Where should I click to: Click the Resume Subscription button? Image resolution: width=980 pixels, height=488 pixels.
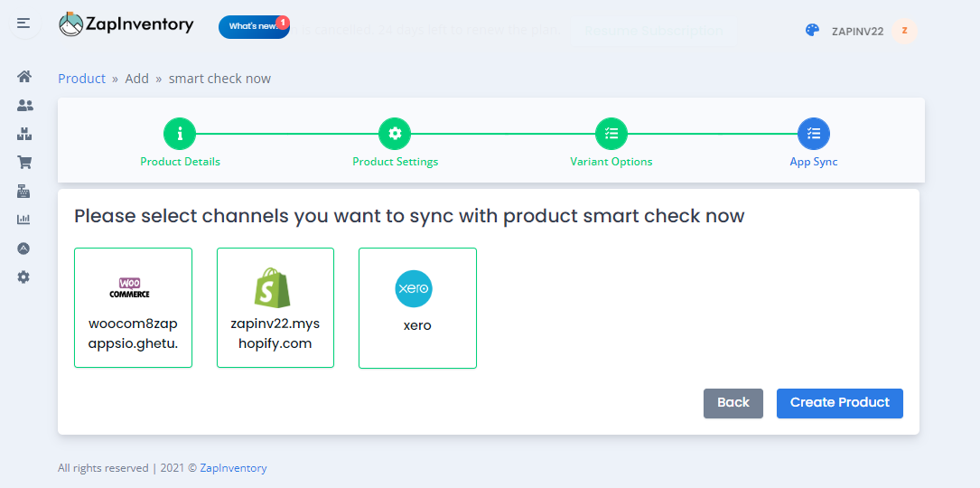click(x=654, y=31)
